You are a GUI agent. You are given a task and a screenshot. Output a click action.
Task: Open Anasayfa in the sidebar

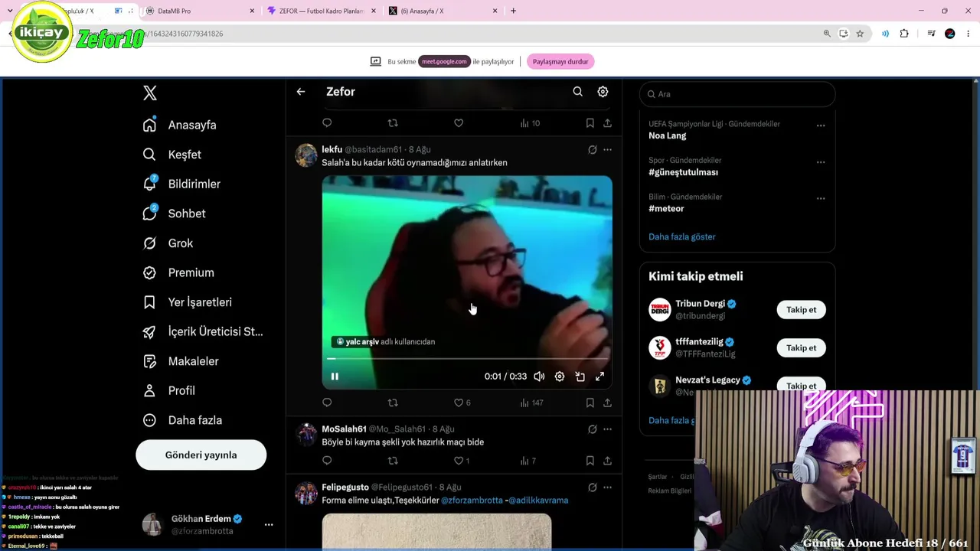(x=181, y=125)
